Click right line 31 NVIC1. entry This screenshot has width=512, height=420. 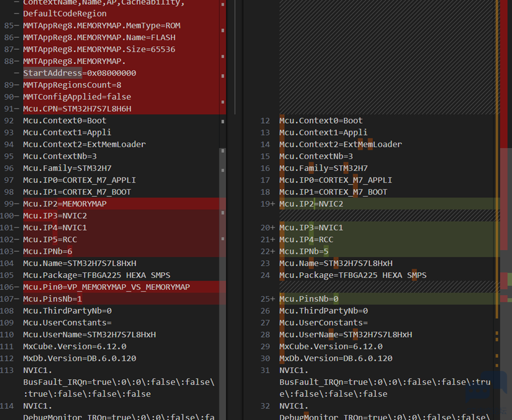click(293, 370)
